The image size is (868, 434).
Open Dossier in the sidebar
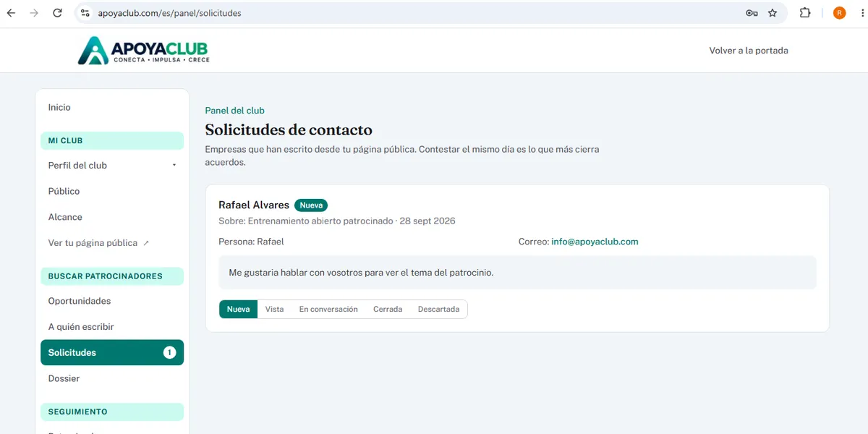(112, 378)
